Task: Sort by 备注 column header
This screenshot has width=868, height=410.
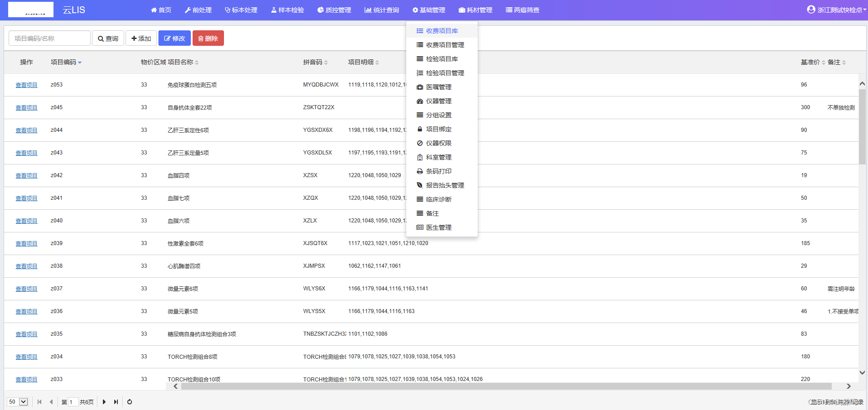Action: click(837, 62)
